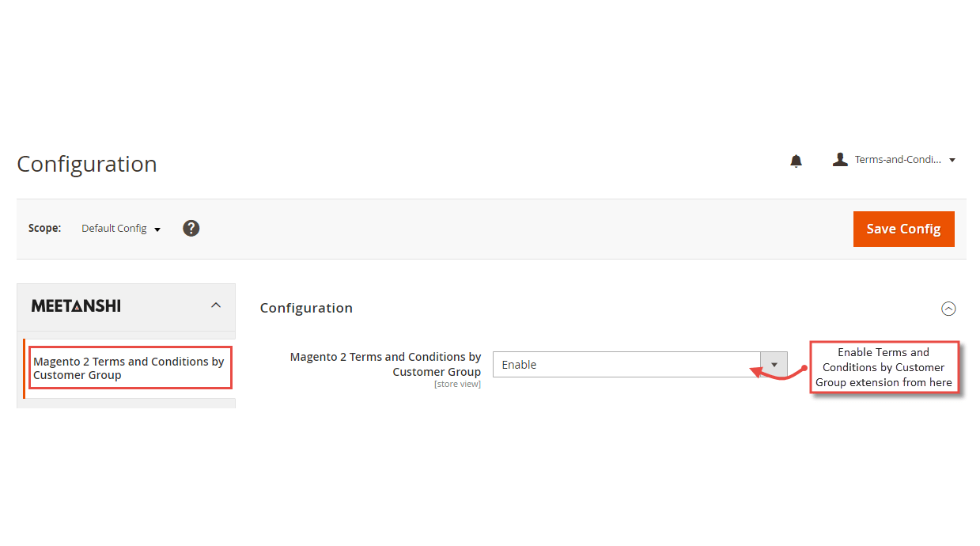Collapse the MEETANSHI sidebar section

(x=215, y=305)
